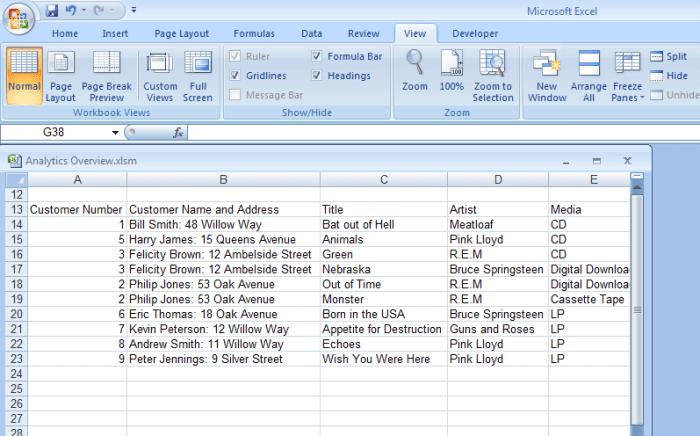Viewport: 700px width, 436px height.
Task: Select cell 'Wish You Were Here'
Action: pos(383,359)
